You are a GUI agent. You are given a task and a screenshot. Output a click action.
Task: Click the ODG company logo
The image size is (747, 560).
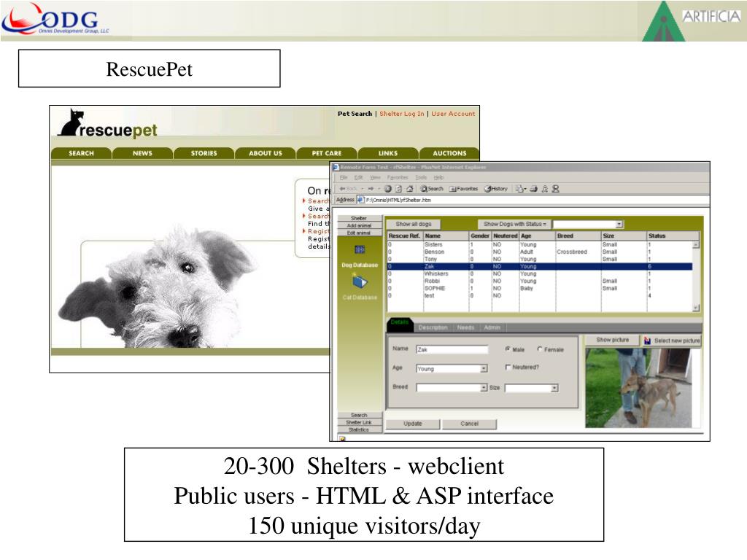click(55, 19)
